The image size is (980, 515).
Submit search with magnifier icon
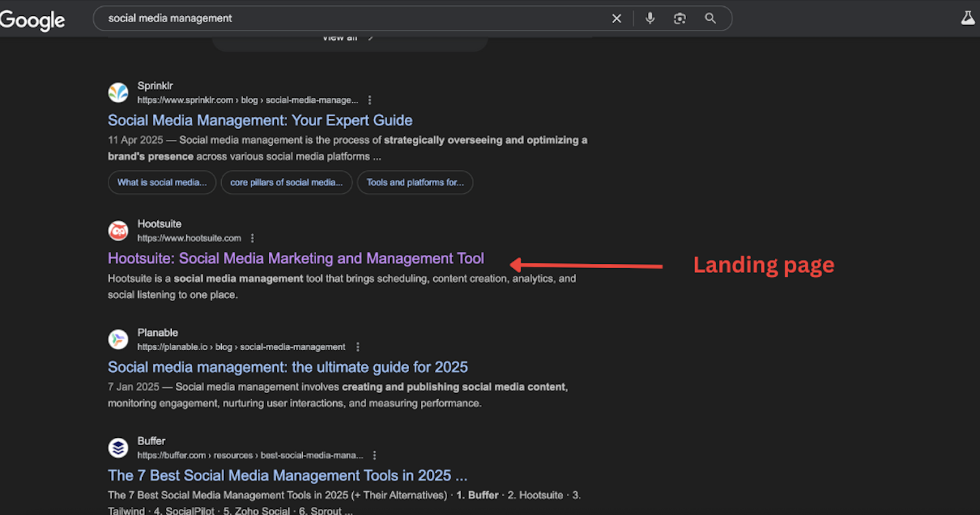tap(710, 18)
